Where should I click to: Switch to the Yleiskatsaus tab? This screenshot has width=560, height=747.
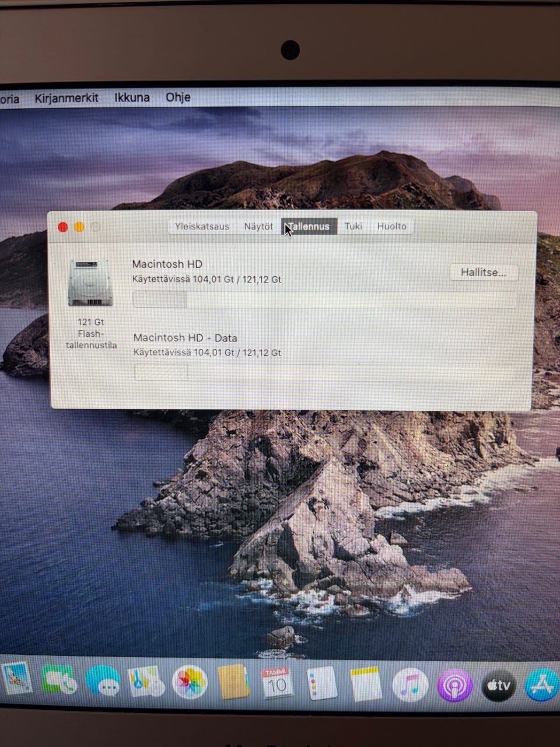click(202, 226)
